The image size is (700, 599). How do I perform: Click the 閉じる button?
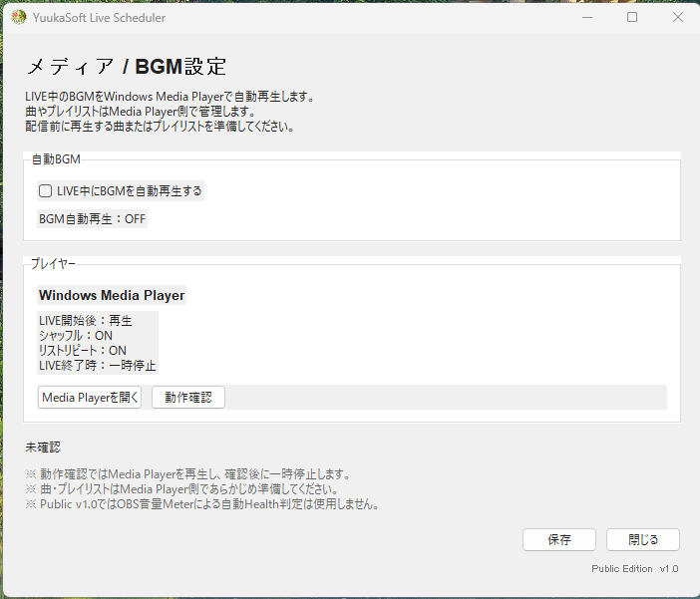[643, 539]
